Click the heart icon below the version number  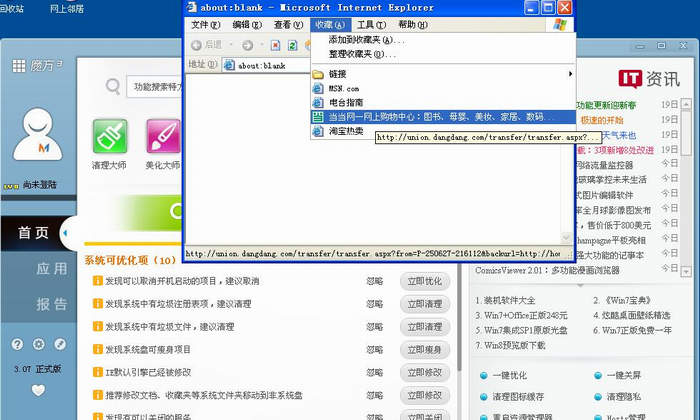coord(38,390)
